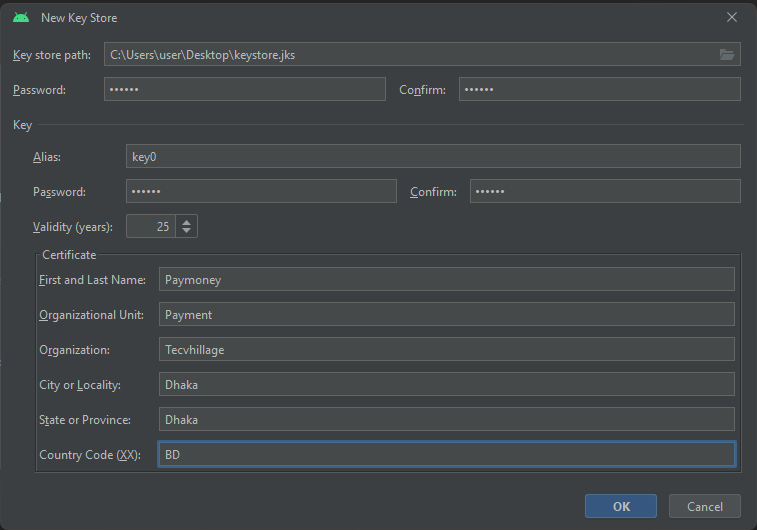Image resolution: width=757 pixels, height=530 pixels.
Task: Click the Android logo in the title bar
Action: [21, 17]
